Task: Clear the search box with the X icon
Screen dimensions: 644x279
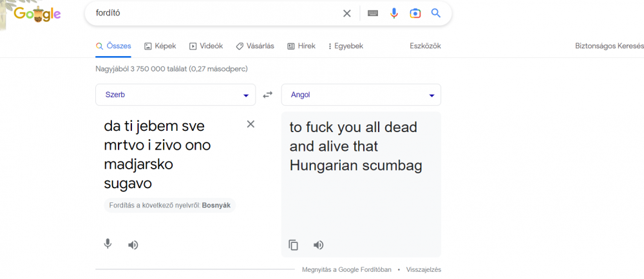Action: (346, 14)
